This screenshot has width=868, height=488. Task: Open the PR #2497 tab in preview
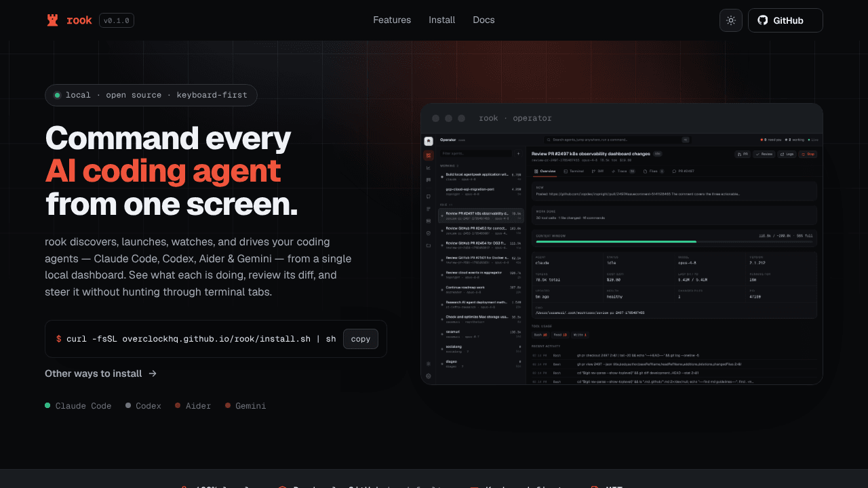click(684, 171)
